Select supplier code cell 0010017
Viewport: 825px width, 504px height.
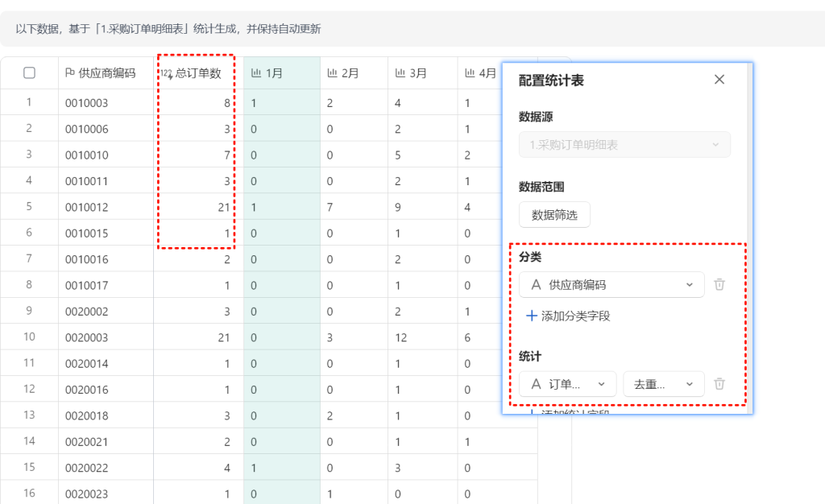tap(106, 285)
